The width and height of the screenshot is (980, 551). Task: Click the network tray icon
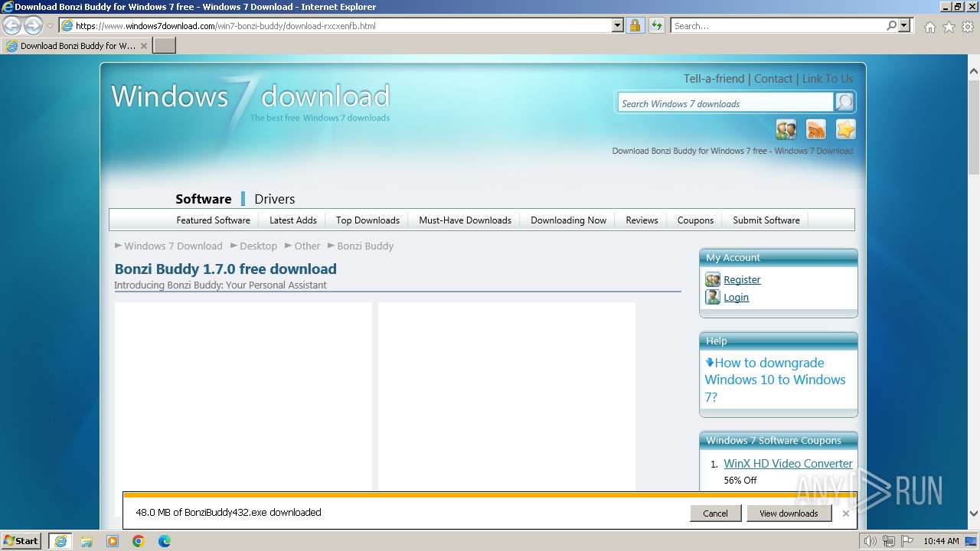tap(889, 541)
